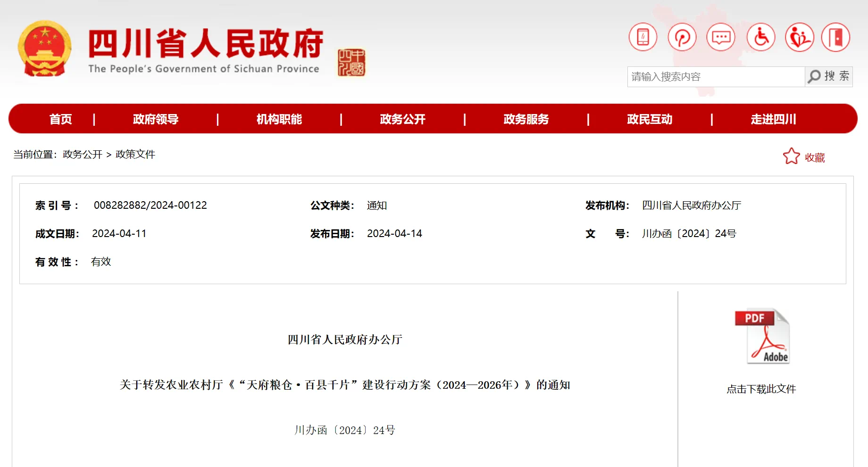
Task: Click the 当前位置 breadcrumb label
Action: tap(35, 155)
